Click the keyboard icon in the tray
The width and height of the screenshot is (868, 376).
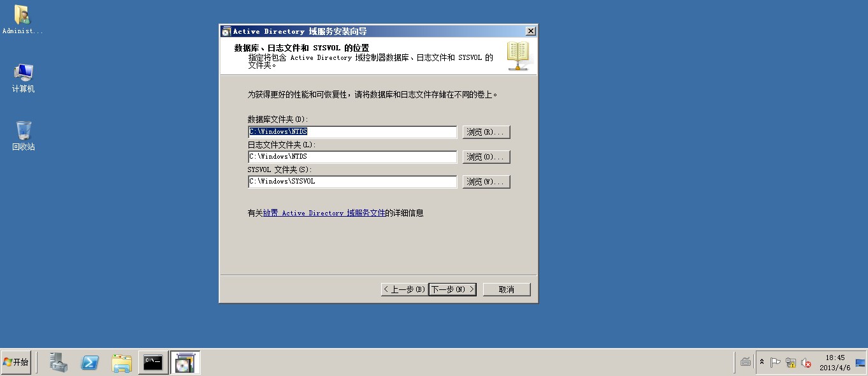pos(746,362)
